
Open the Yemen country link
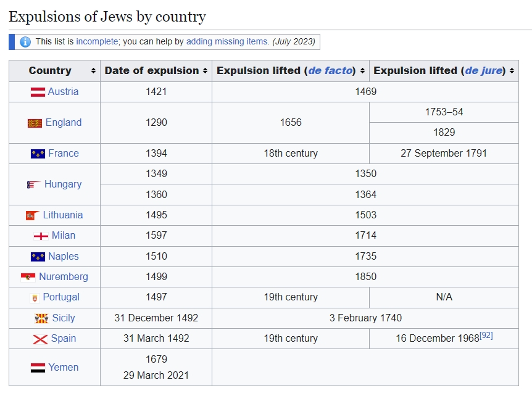point(64,367)
